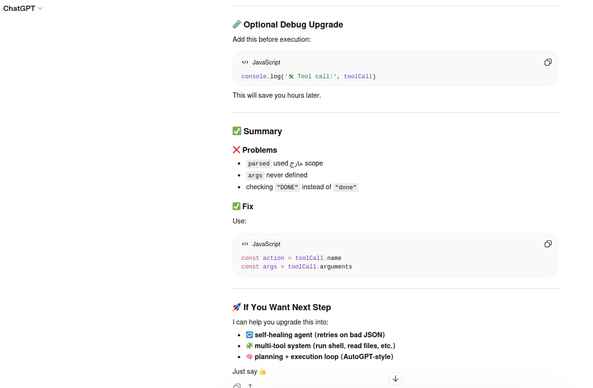The image size is (593, 388).
Task: Jump to bottom with down-arrow button
Action: coord(395,379)
